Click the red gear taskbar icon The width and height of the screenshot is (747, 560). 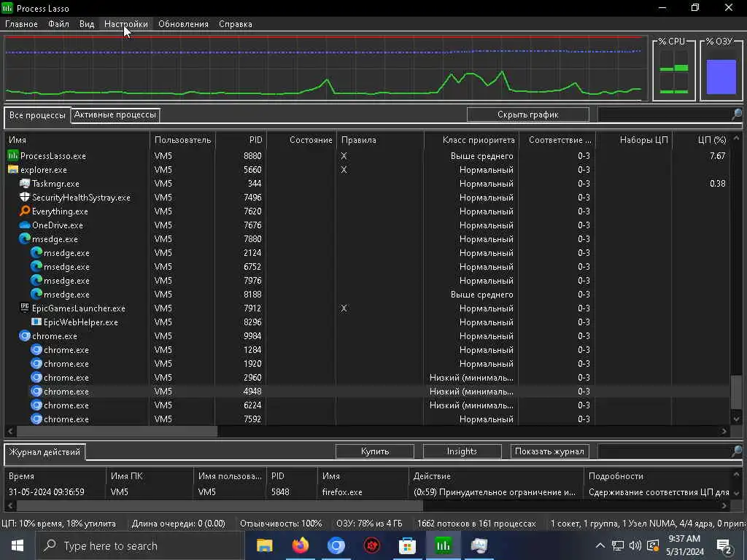tap(371, 545)
